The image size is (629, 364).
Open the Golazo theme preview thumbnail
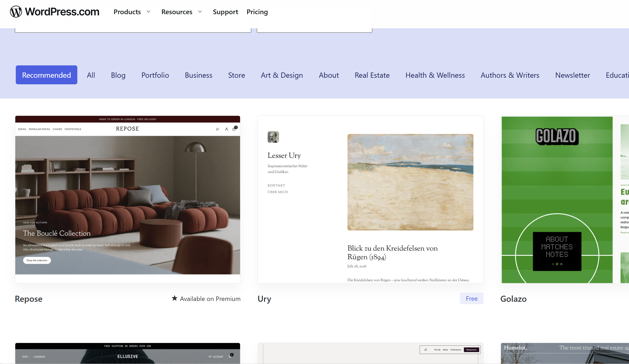pos(565,199)
